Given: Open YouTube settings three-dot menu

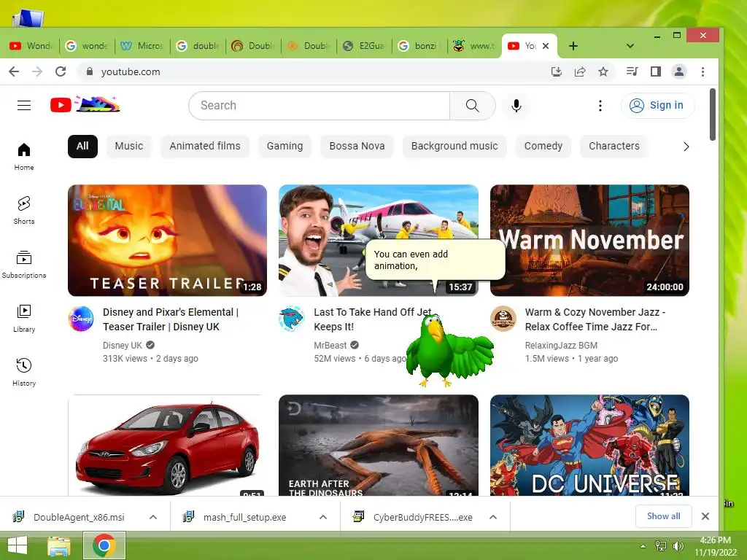Looking at the screenshot, I should point(600,105).
